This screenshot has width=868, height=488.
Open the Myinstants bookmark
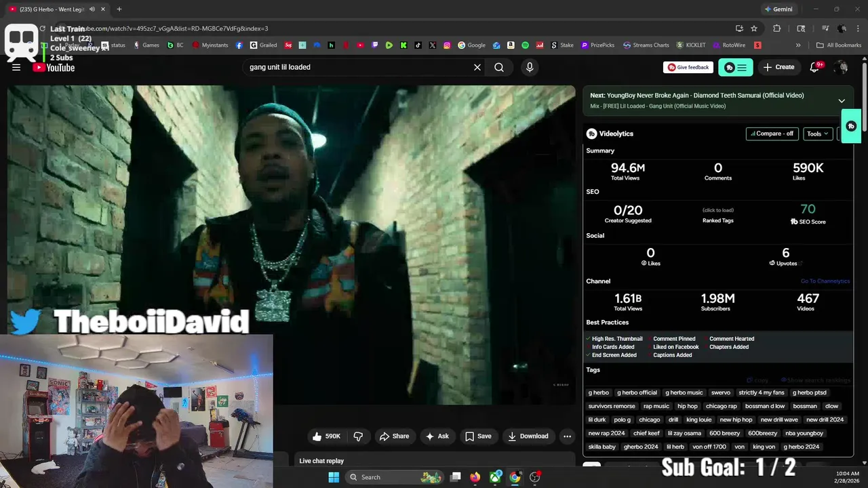pos(210,45)
